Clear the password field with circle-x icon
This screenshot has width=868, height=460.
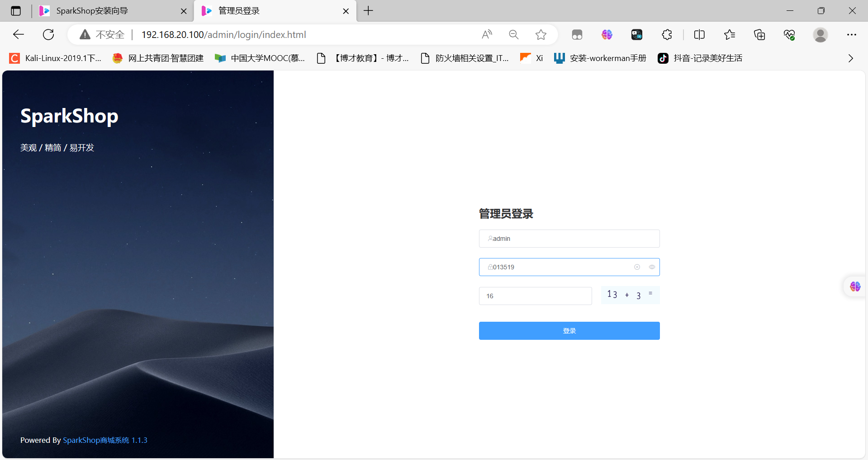[637, 267]
